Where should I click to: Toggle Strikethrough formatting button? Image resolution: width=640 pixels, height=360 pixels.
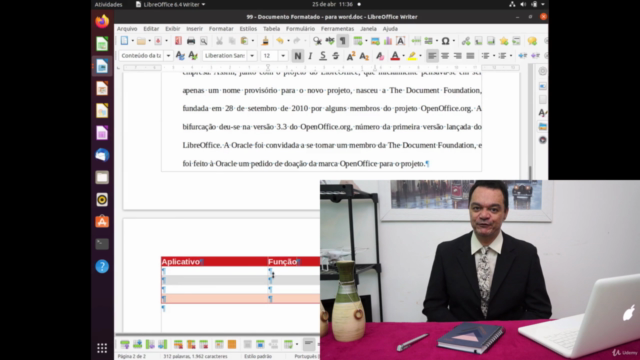tap(336, 56)
